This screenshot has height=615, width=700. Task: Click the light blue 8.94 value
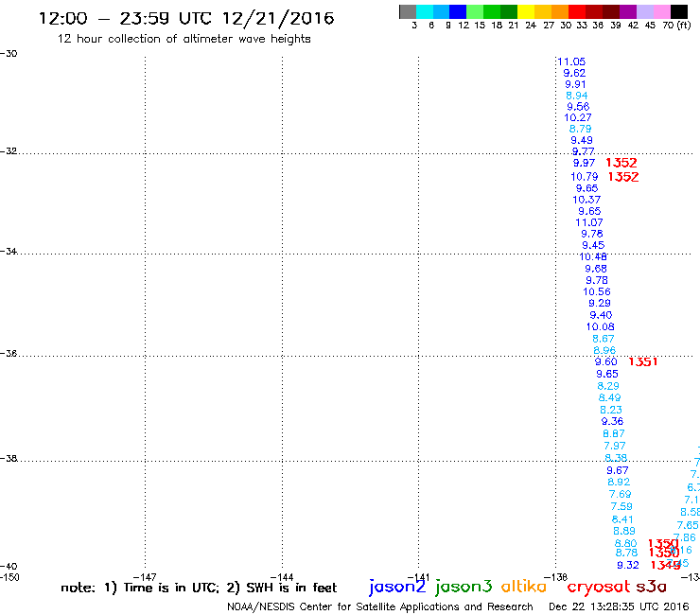click(577, 96)
